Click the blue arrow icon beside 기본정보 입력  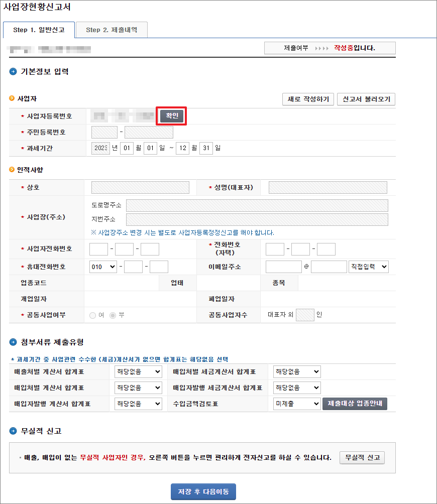coord(13,72)
